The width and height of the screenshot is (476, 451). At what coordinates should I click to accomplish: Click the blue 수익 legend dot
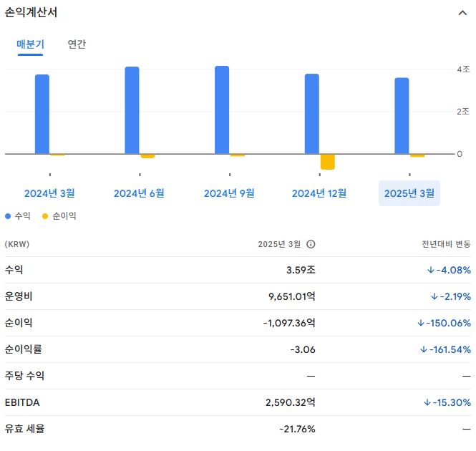[8, 216]
